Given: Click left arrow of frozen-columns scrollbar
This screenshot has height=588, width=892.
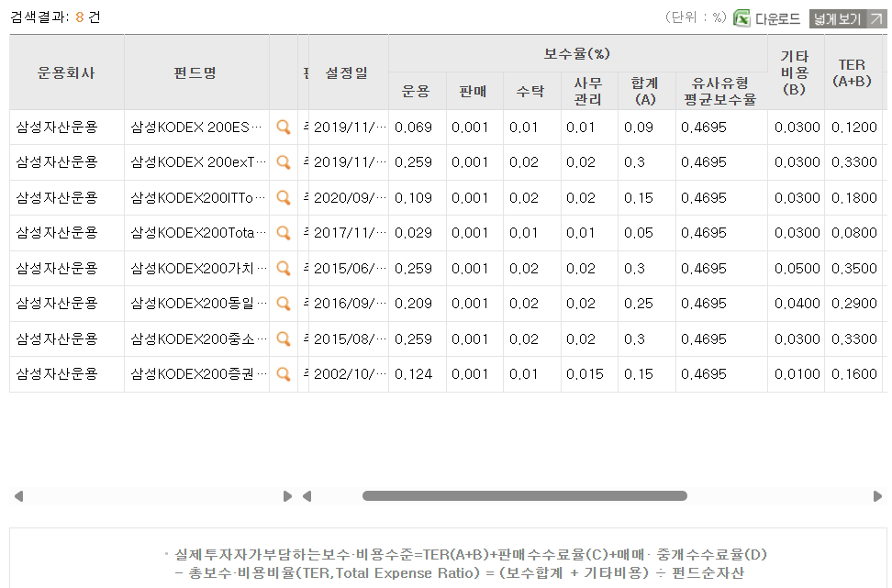Looking at the screenshot, I should (x=18, y=496).
